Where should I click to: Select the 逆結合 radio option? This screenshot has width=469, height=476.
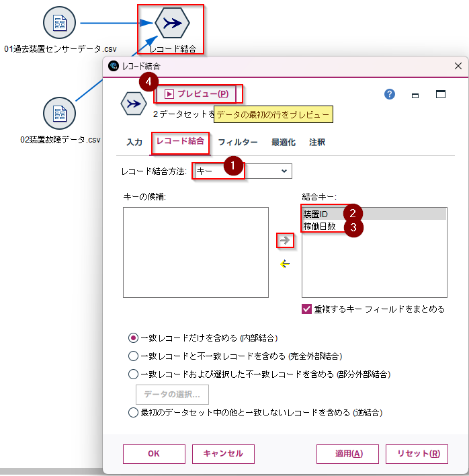pos(133,413)
